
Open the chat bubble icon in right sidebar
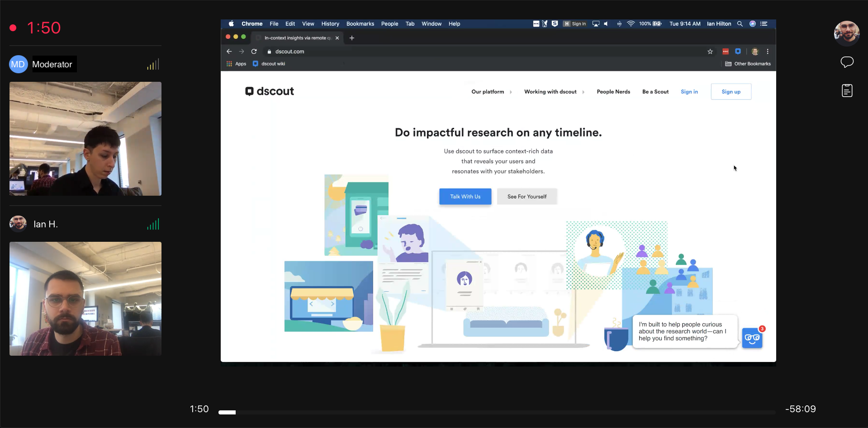tap(847, 62)
